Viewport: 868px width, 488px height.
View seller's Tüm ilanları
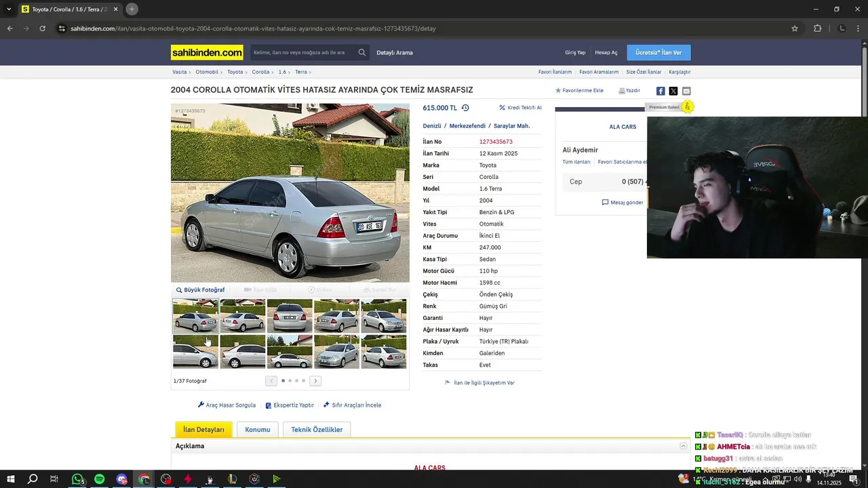(576, 162)
